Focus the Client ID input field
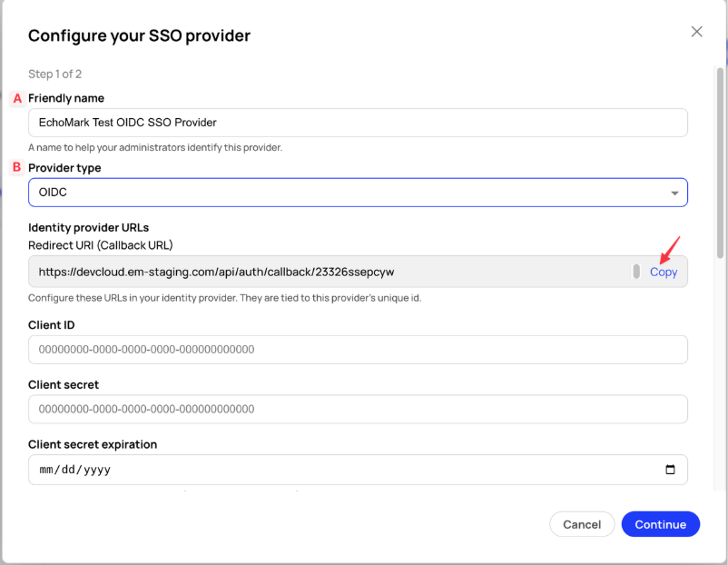The height and width of the screenshot is (565, 728). (x=358, y=350)
